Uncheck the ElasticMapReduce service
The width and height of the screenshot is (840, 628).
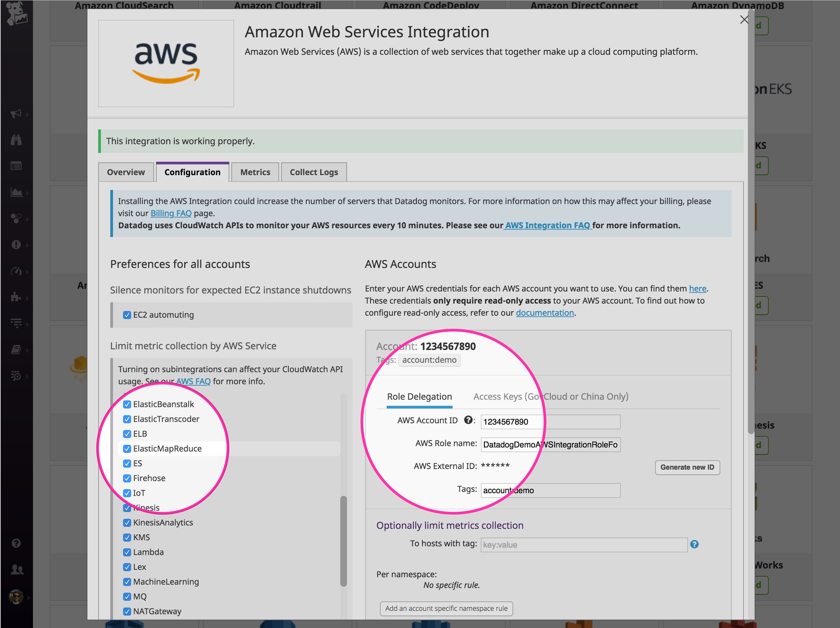tap(127, 449)
